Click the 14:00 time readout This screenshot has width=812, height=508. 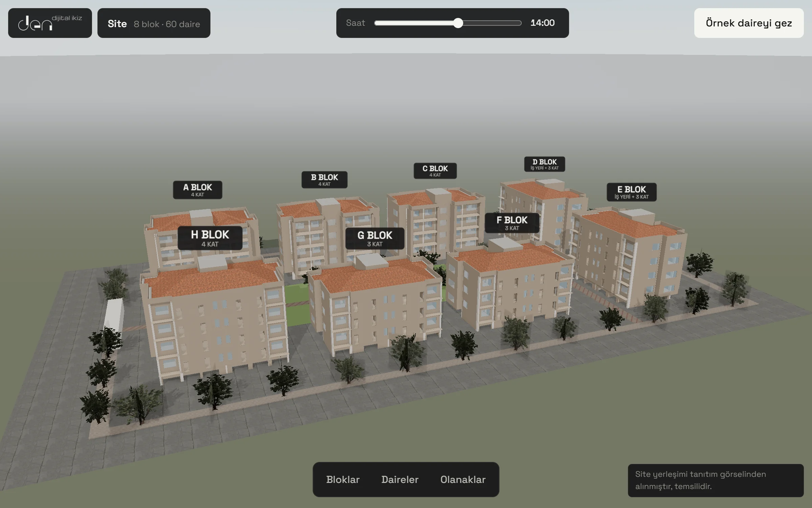pos(543,23)
